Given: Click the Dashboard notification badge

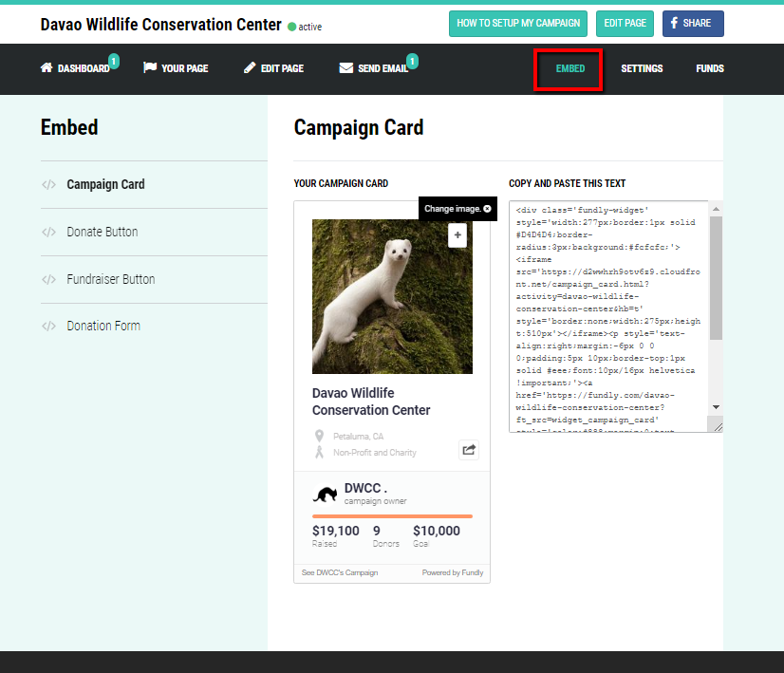Looking at the screenshot, I should 114,61.
